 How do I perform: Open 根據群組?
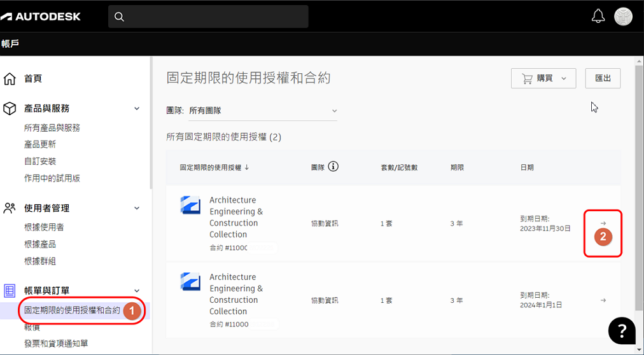pos(40,261)
